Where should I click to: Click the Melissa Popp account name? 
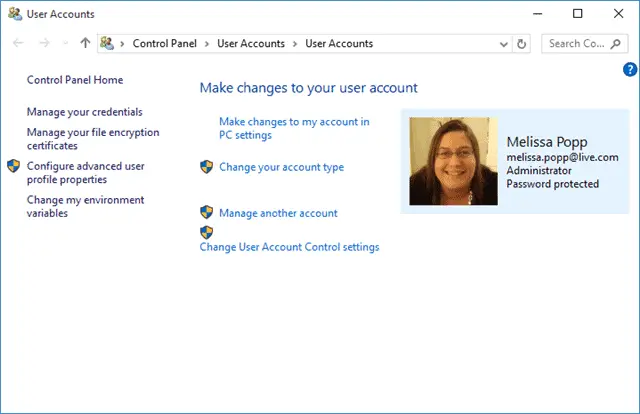point(547,142)
